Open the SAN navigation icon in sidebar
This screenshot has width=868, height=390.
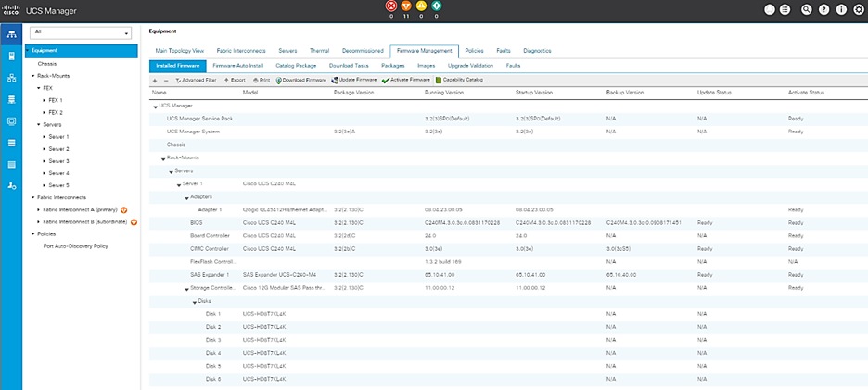tap(11, 99)
